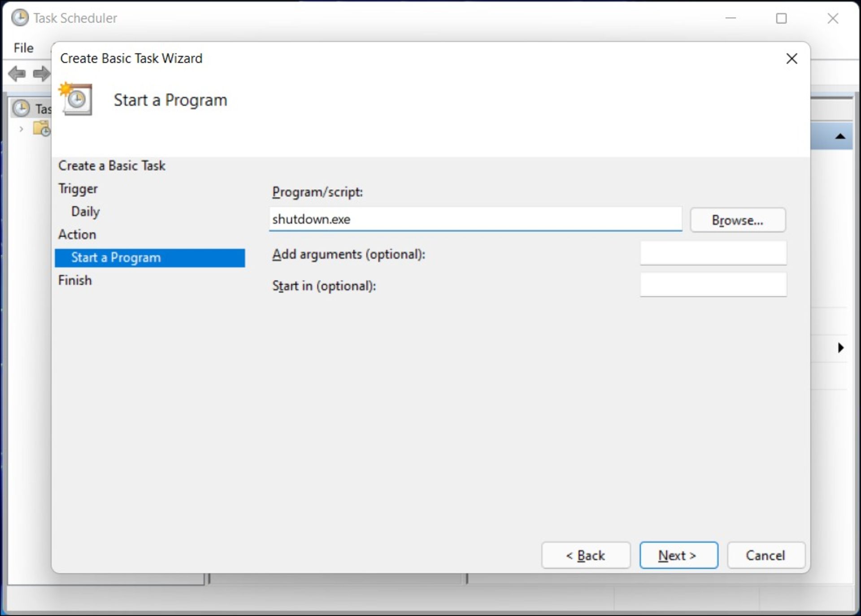Expand the Task Scheduler Library tree node
Screen dimensions: 861x616
tap(21, 129)
